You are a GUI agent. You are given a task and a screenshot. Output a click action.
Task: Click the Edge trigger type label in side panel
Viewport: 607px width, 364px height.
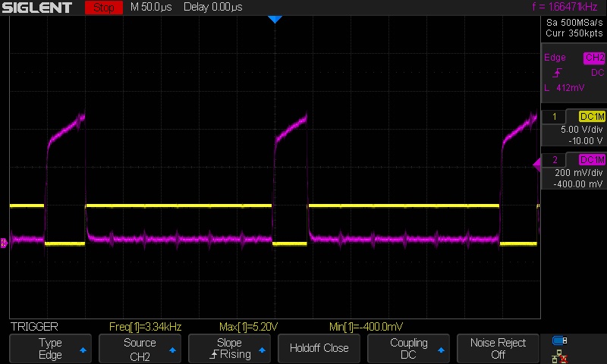point(555,58)
